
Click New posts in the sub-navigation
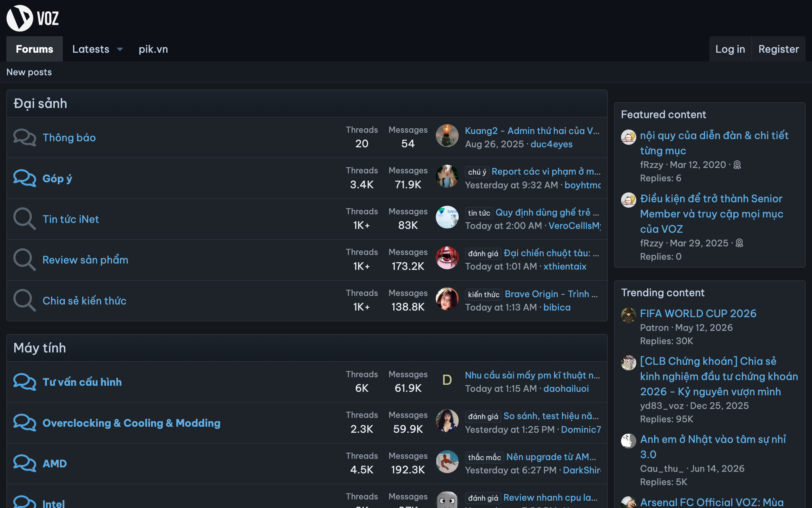[29, 72]
